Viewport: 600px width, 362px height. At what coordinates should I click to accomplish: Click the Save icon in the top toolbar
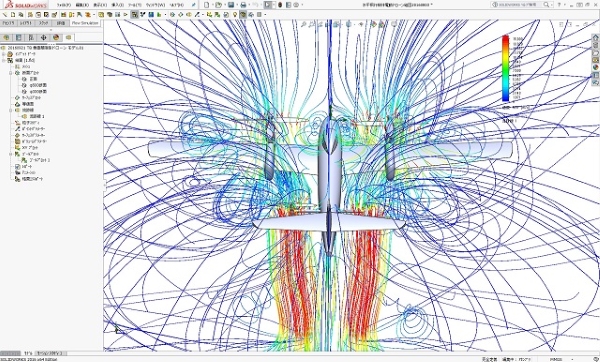point(231,5)
